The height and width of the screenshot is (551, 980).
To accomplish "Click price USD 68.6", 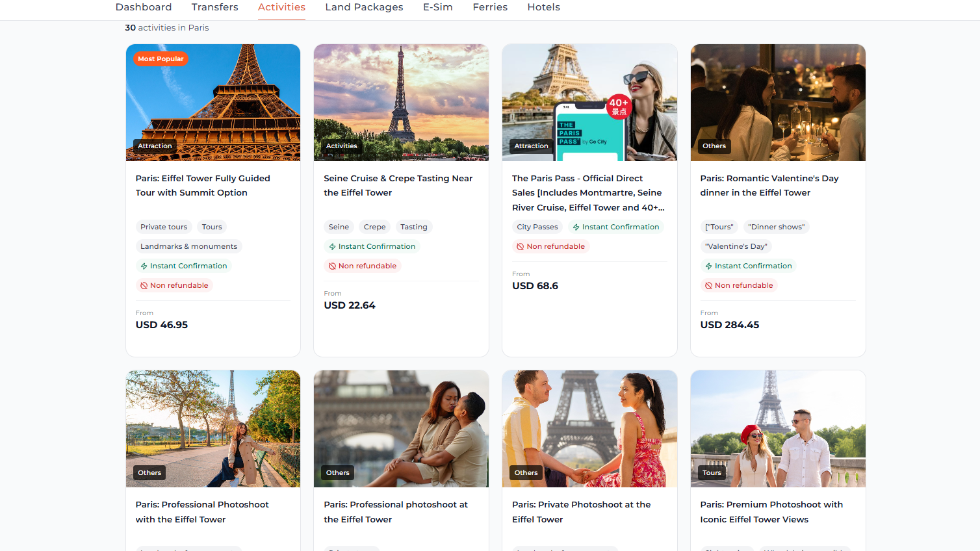I will coord(535,286).
